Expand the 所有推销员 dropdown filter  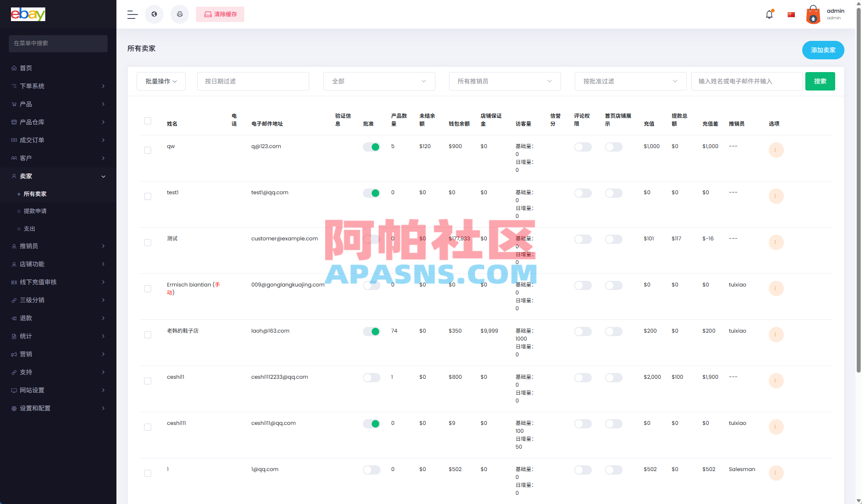tap(504, 81)
